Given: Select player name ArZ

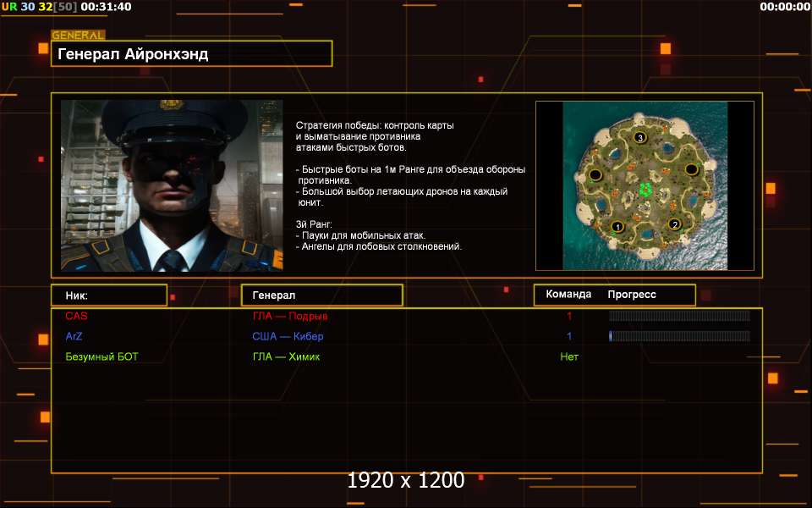Looking at the screenshot, I should coord(74,336).
